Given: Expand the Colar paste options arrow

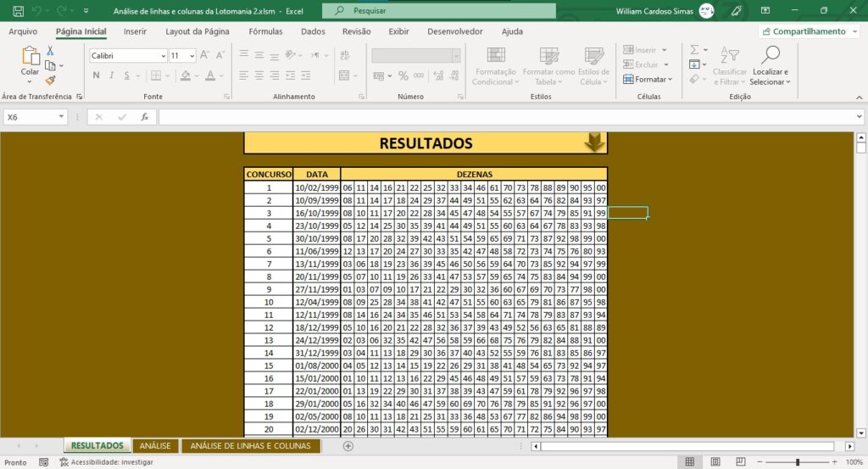Looking at the screenshot, I should pos(30,82).
